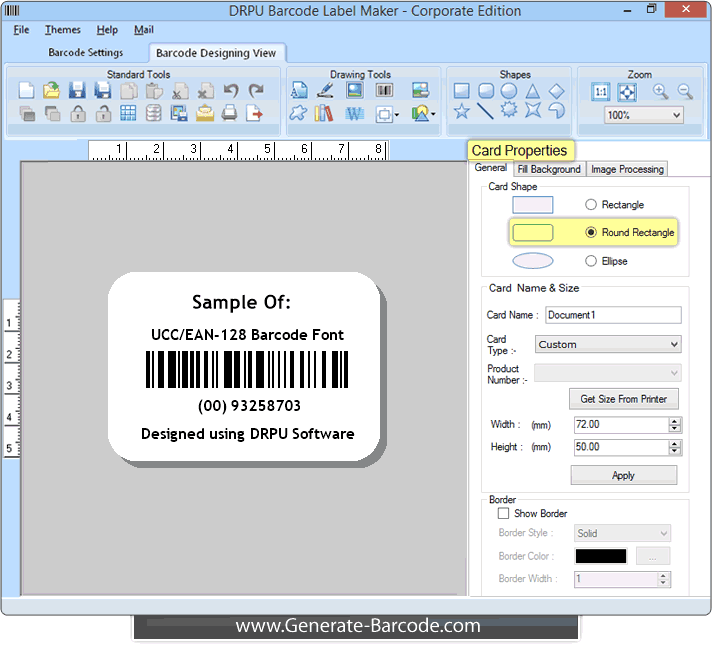Click the New document icon
Viewport: 712px width, 645px height.
27,91
